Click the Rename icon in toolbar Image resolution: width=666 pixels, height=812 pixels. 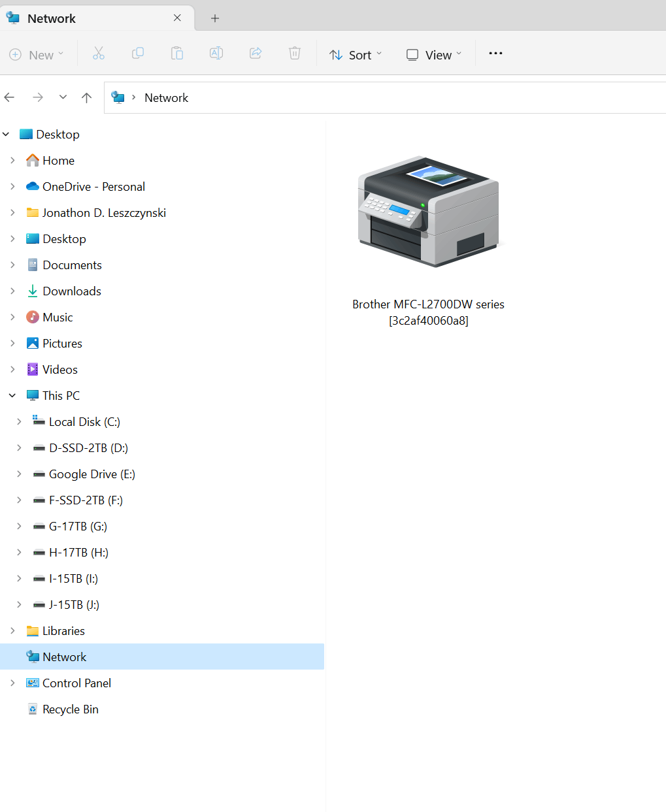pos(216,54)
